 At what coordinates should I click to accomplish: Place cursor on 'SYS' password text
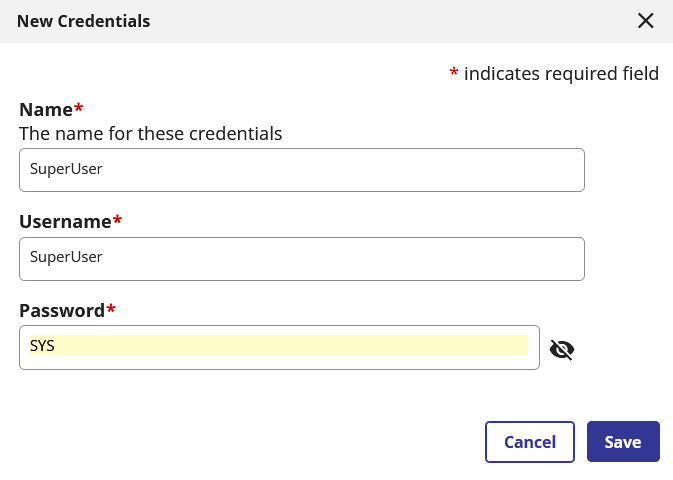42,346
